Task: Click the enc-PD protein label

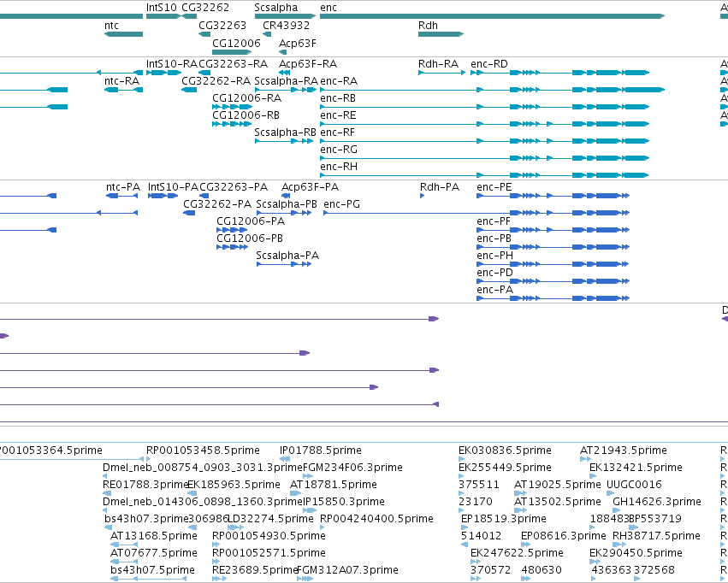Action: [495, 274]
